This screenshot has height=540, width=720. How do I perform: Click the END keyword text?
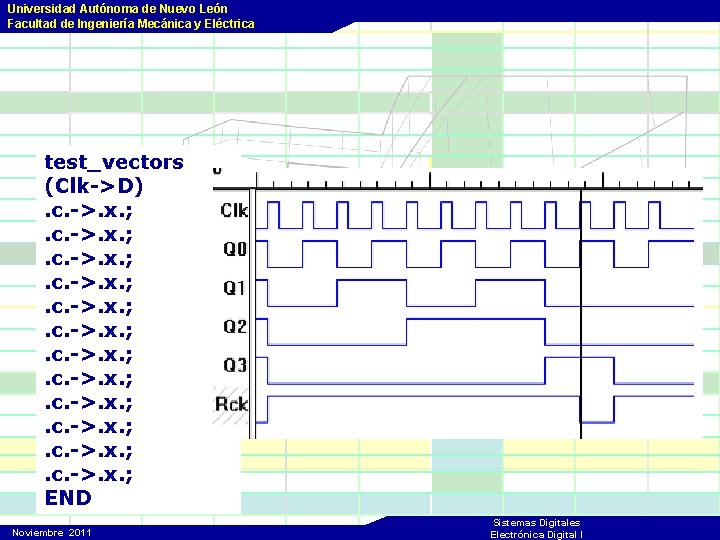[68, 498]
